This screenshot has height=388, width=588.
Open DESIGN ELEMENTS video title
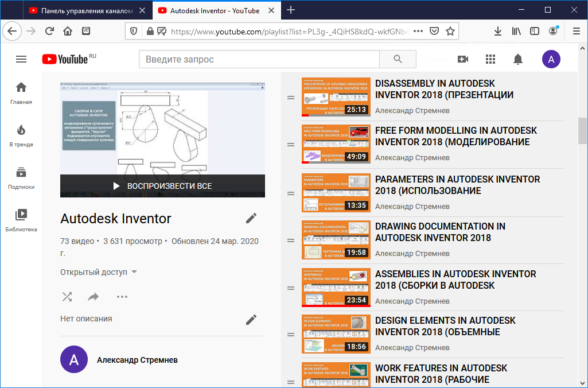[x=445, y=326]
